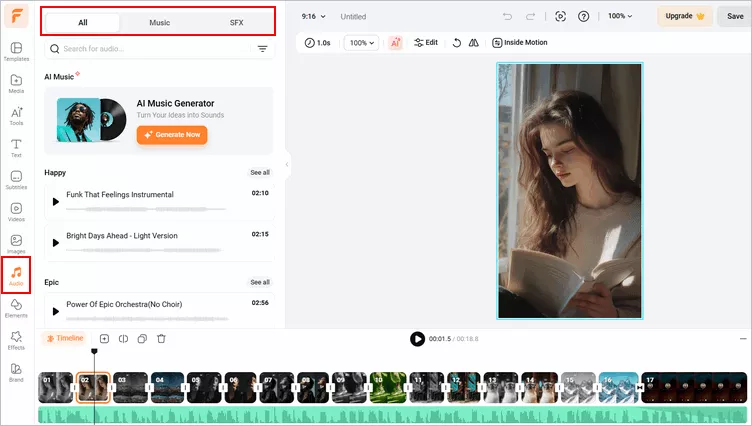Click the transition between scenes 16 and 17
Image resolution: width=752 pixels, height=426 pixels.
(640, 387)
